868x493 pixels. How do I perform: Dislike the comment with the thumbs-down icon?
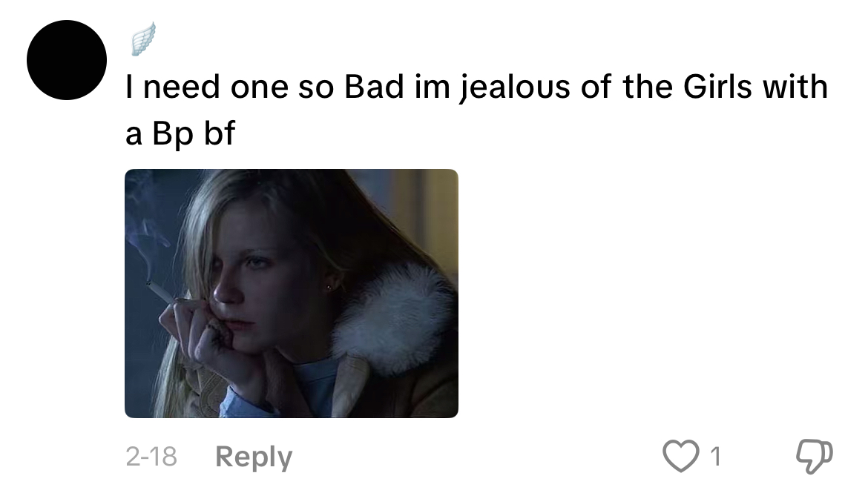click(x=815, y=456)
